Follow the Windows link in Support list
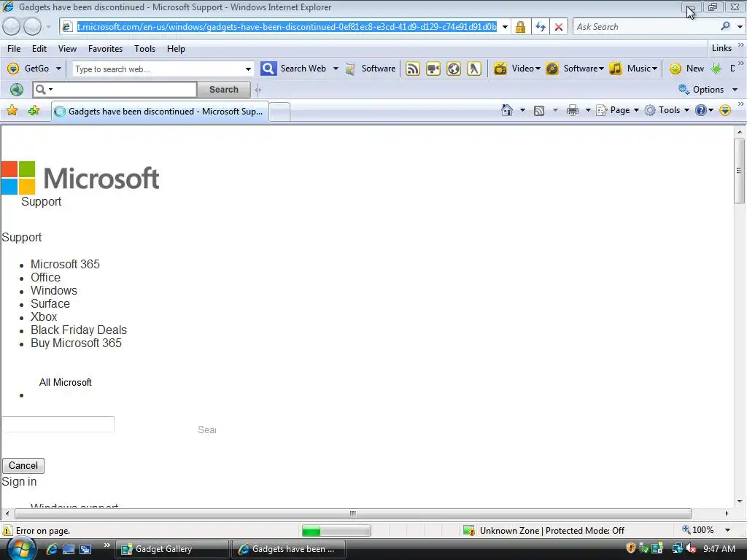 click(54, 290)
